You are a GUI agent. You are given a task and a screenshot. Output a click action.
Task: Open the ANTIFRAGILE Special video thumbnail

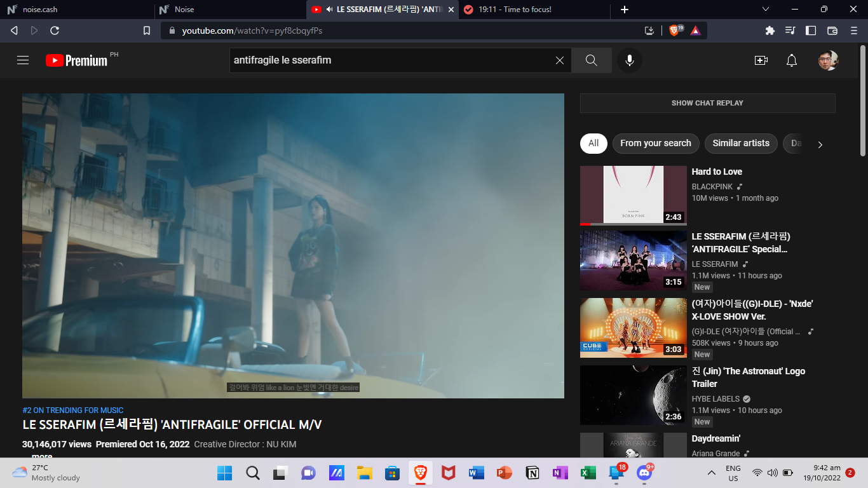tap(634, 261)
